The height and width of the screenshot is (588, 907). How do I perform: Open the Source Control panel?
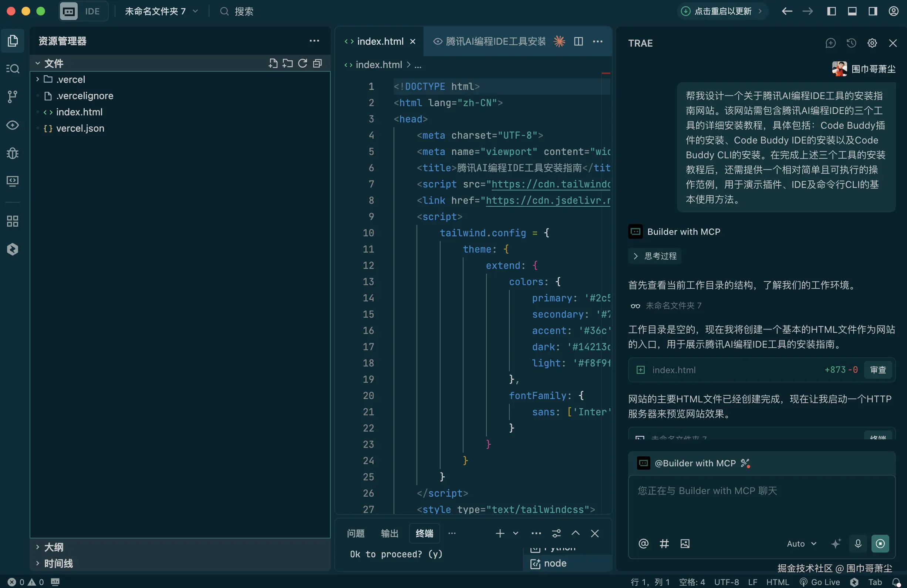tap(13, 97)
